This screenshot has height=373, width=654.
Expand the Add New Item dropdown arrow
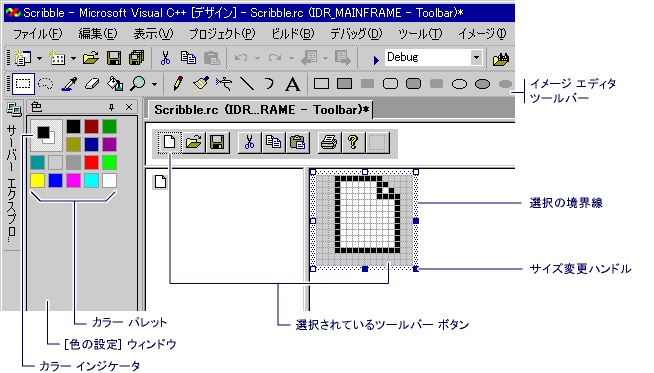[73, 58]
